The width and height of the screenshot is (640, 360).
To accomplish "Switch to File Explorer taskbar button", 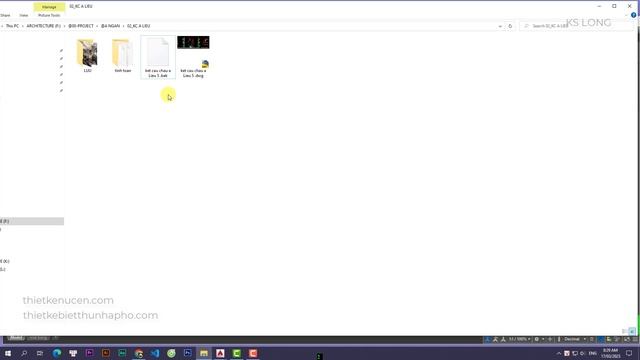I will pyautogui.click(x=204, y=353).
